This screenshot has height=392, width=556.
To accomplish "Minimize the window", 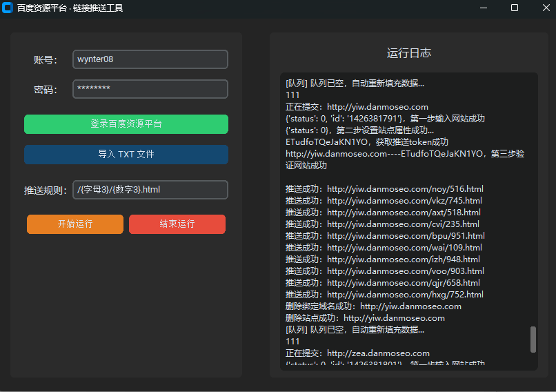I will pyautogui.click(x=484, y=8).
